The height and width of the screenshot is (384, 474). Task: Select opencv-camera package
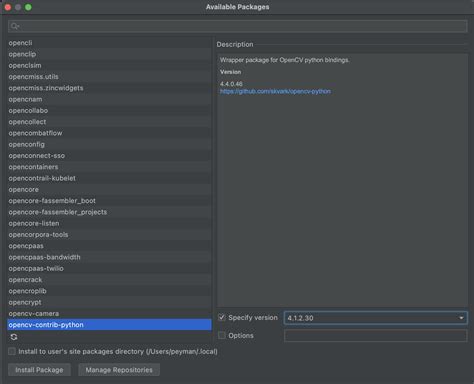(109, 314)
